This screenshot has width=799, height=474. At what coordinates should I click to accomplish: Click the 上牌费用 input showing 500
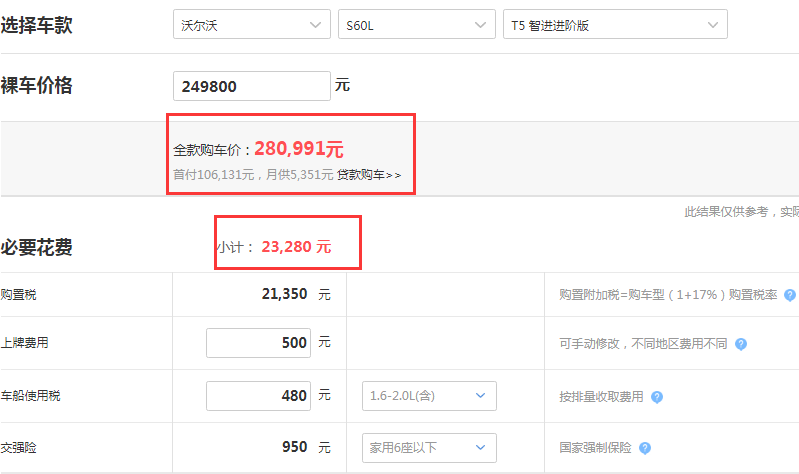(258, 343)
